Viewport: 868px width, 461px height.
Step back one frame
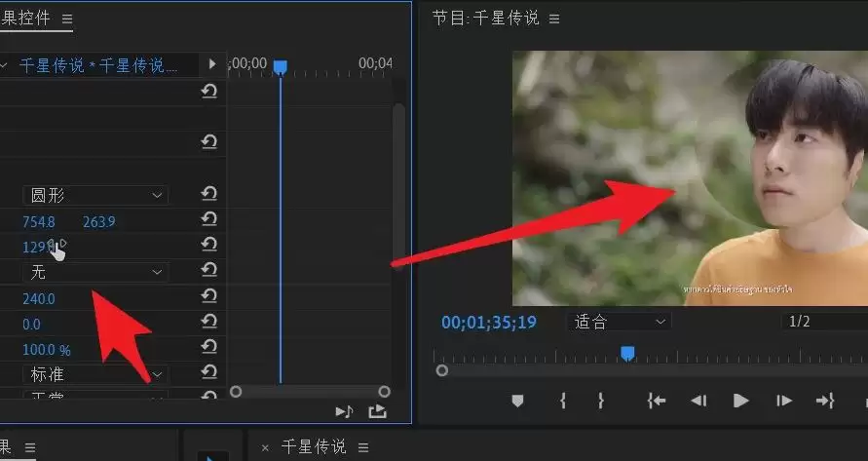tap(698, 401)
